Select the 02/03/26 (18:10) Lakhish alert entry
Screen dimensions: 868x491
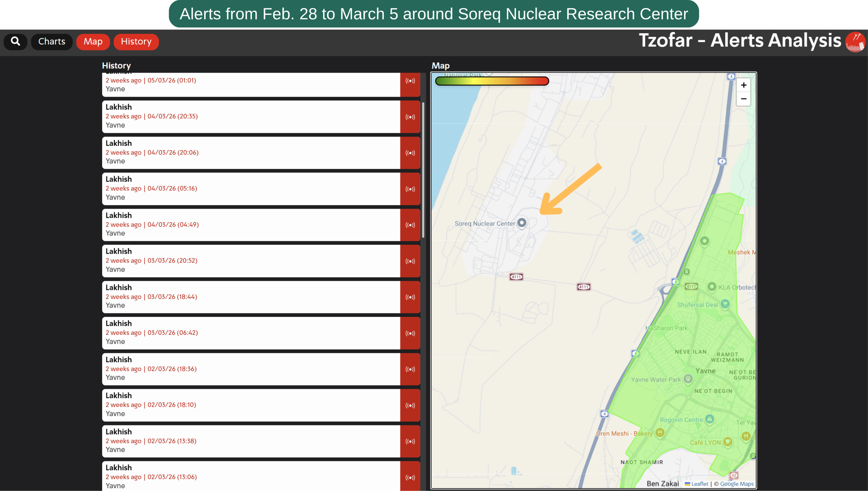tap(251, 405)
